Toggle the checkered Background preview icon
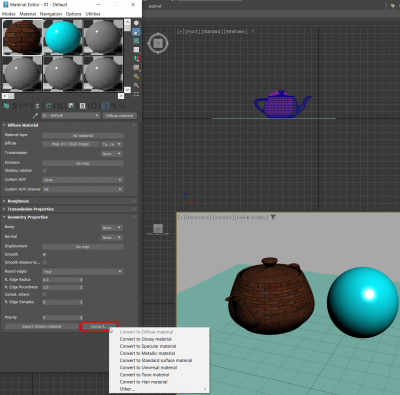 click(x=136, y=41)
